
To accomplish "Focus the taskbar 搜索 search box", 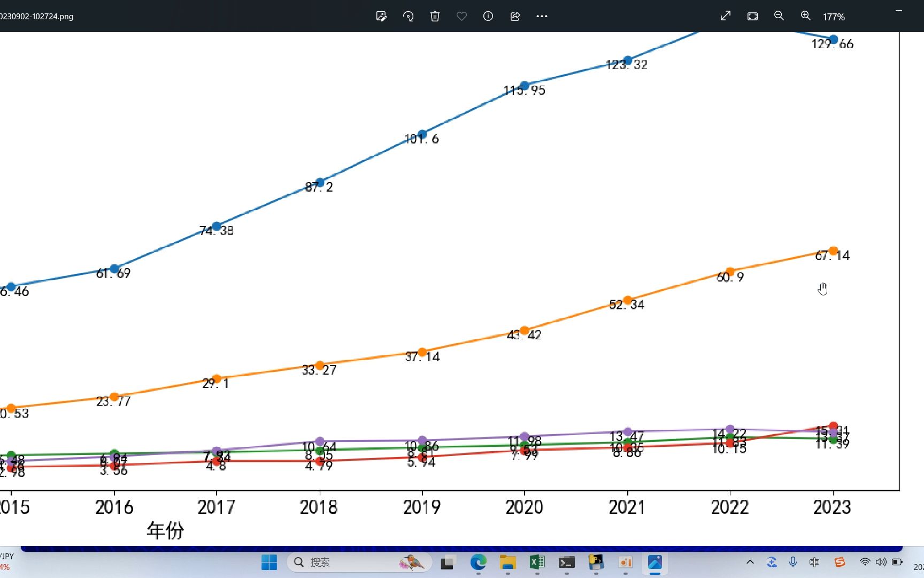I will point(359,562).
